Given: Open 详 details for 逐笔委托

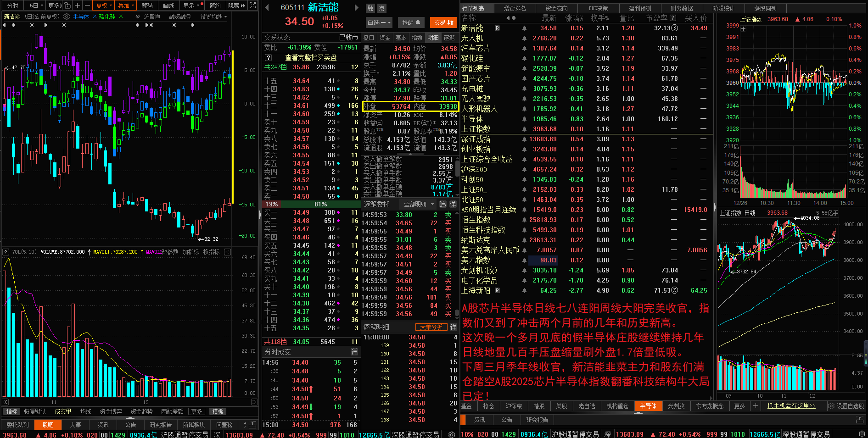Looking at the screenshot, I should coord(453,204).
